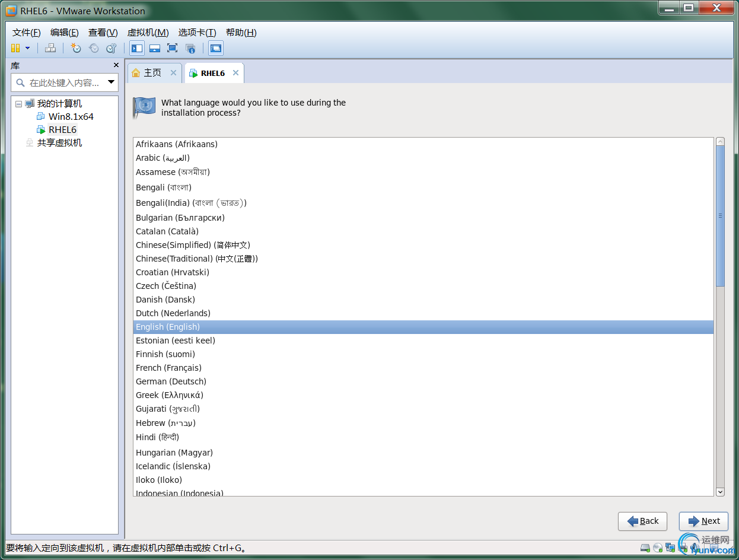Image resolution: width=739 pixels, height=560 pixels.
Task: Open the power options arrow beside pause
Action: coord(27,48)
